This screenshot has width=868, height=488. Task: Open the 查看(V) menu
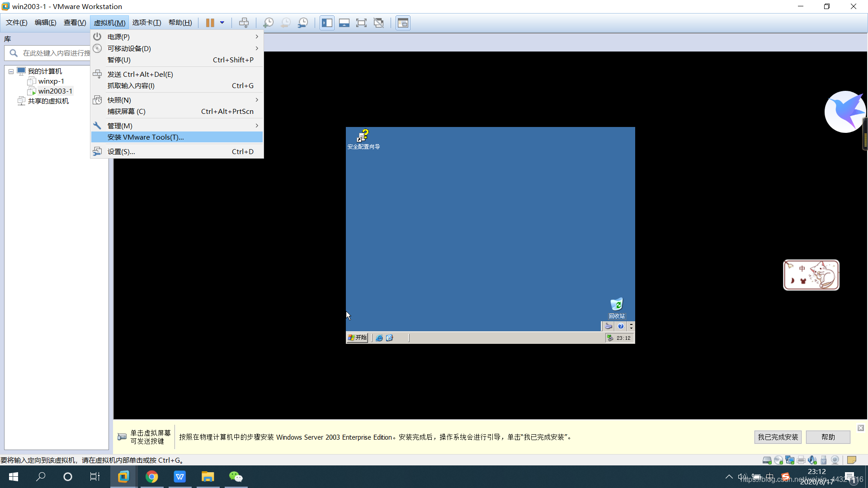coord(75,23)
